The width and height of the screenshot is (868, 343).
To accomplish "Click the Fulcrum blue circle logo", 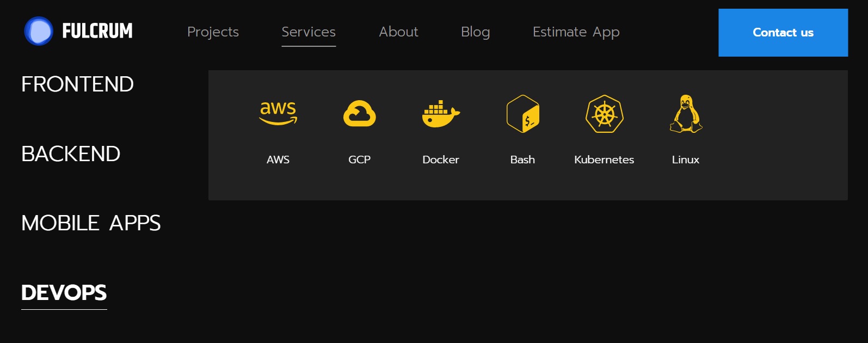I will tap(39, 31).
